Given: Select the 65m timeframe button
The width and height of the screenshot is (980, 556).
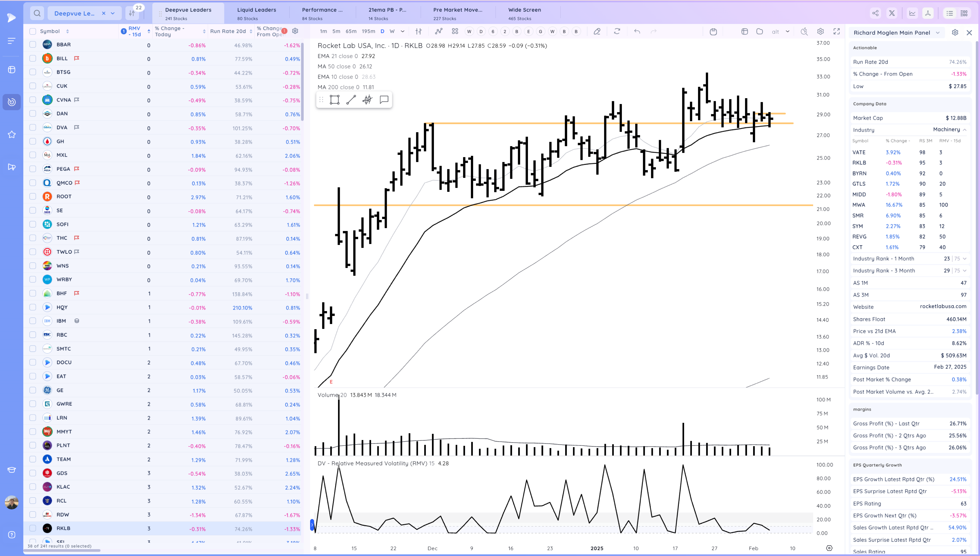Looking at the screenshot, I should 351,32.
